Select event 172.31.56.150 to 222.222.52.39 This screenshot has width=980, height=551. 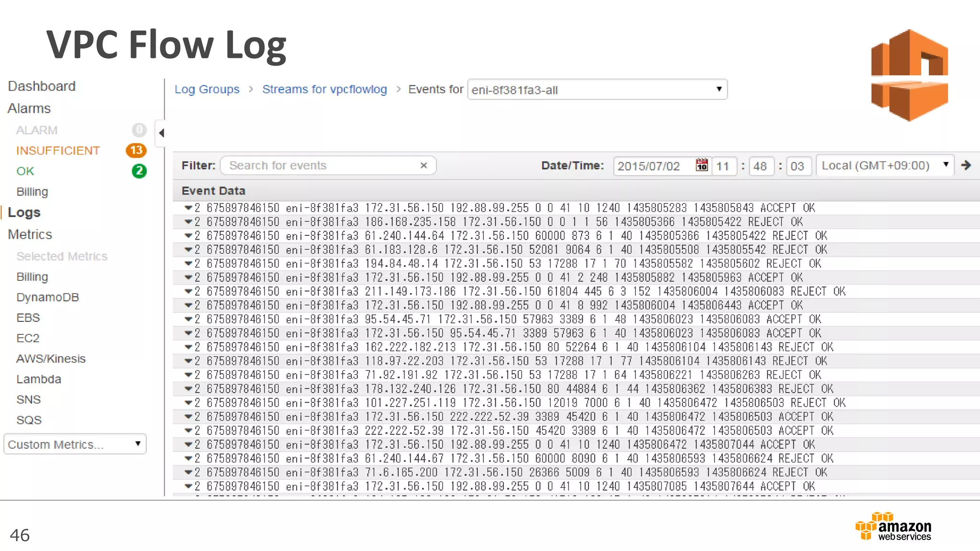[576, 417]
